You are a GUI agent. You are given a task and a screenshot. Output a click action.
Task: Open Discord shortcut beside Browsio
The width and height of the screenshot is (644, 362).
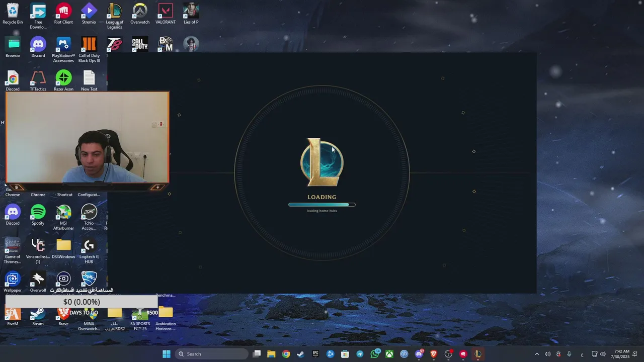click(x=38, y=47)
